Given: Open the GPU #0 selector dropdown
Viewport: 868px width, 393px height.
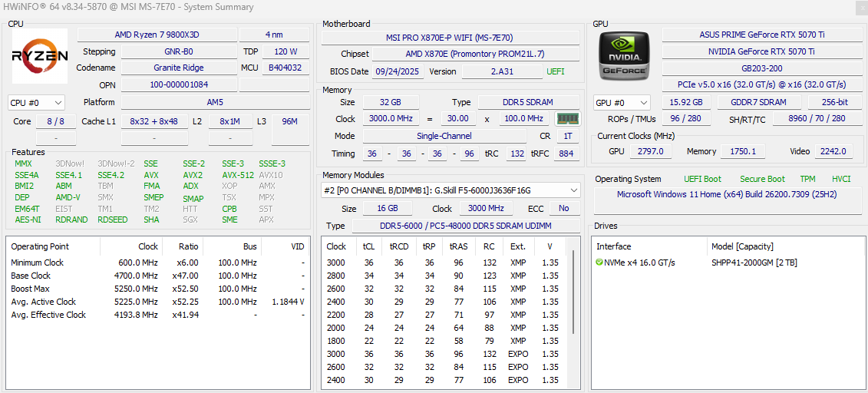Looking at the screenshot, I should pyautogui.click(x=622, y=103).
